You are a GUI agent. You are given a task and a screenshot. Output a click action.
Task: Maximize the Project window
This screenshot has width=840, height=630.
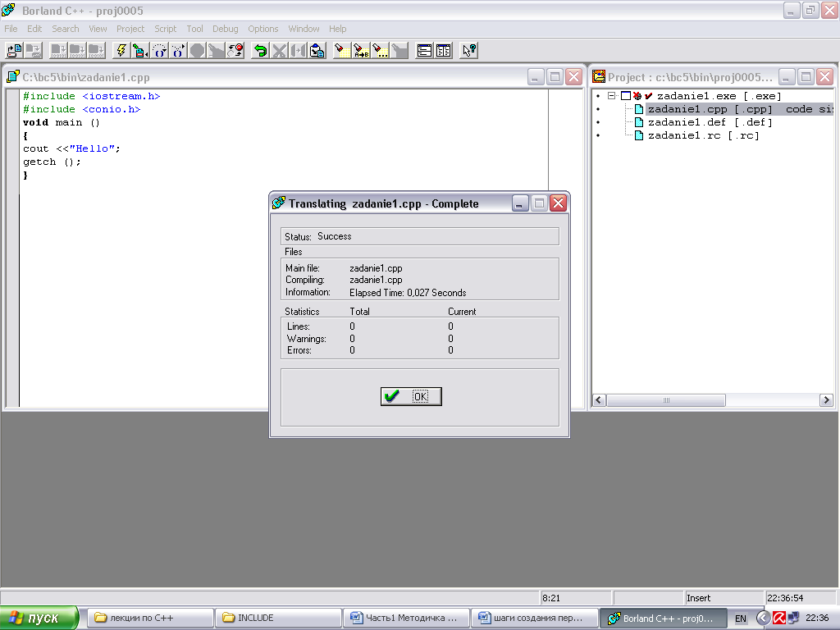[x=806, y=77]
